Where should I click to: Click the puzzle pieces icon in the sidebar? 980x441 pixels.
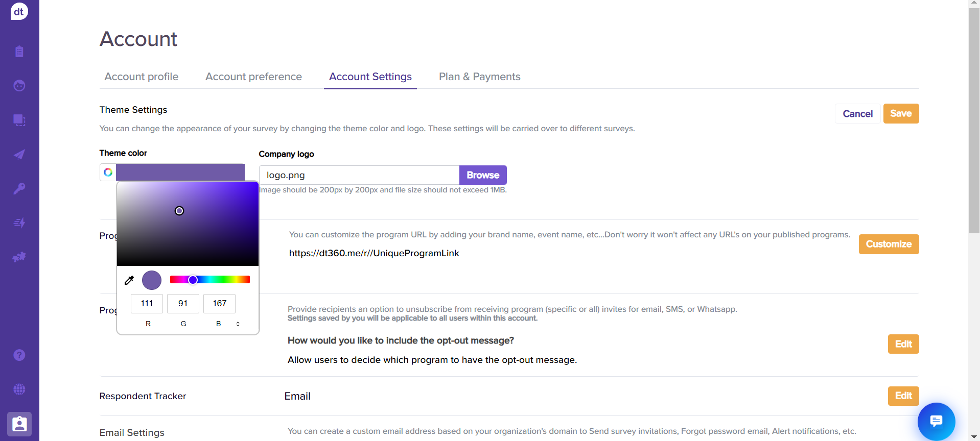point(19,257)
